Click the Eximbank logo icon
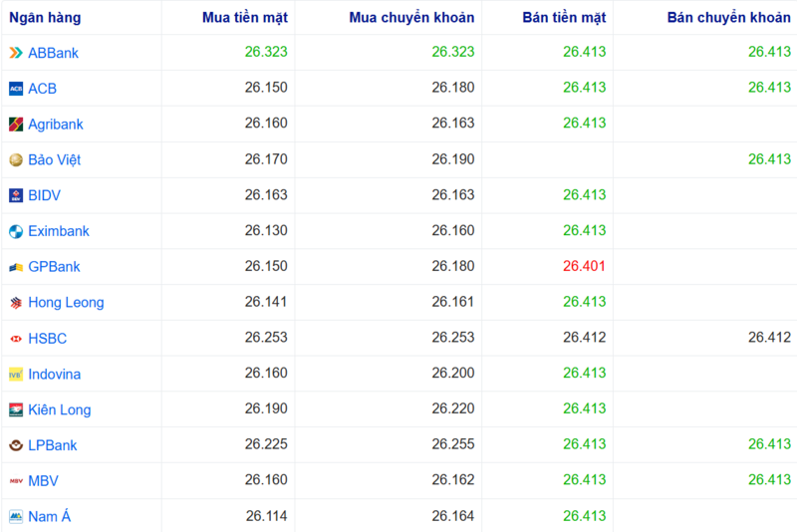This screenshot has width=797, height=532. click(16, 231)
